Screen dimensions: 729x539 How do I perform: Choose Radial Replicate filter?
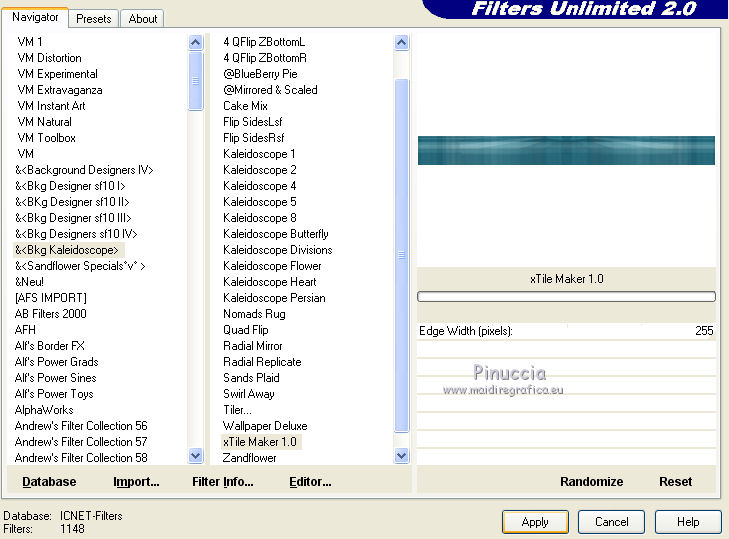262,362
